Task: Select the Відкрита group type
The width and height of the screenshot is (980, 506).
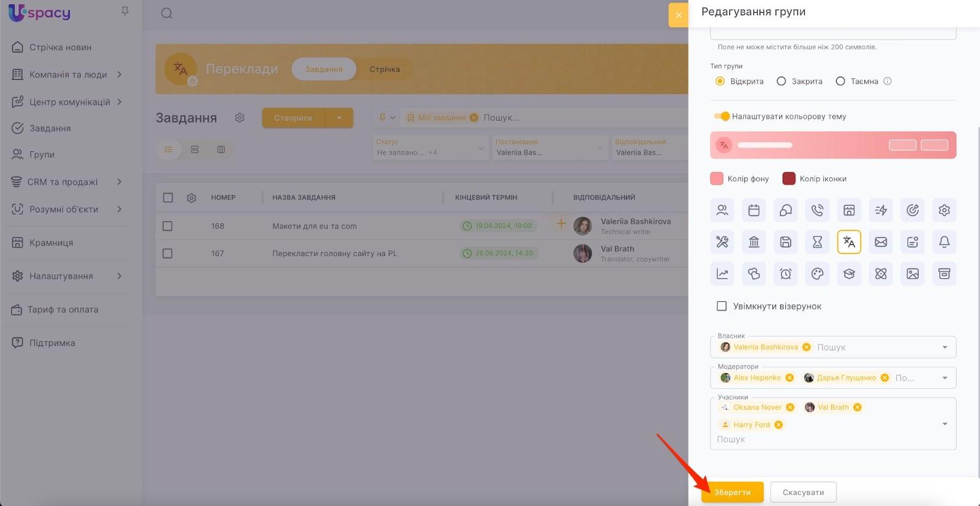Action: tap(720, 81)
